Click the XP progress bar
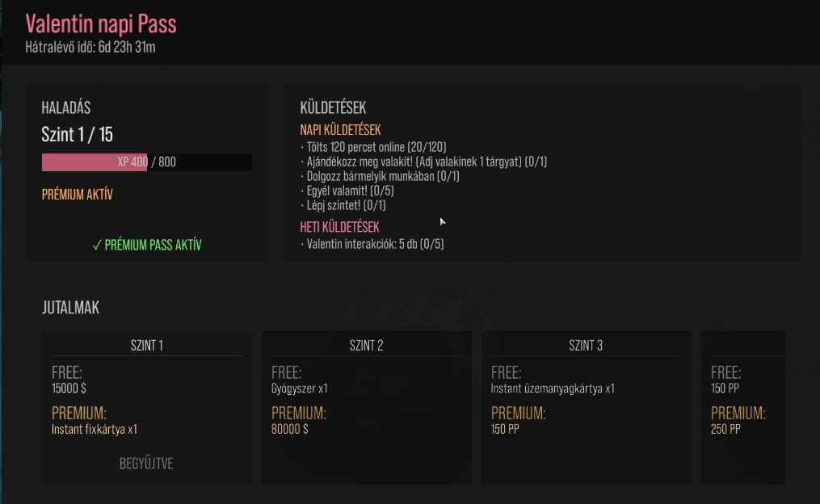Image resolution: width=820 pixels, height=504 pixels. [147, 162]
